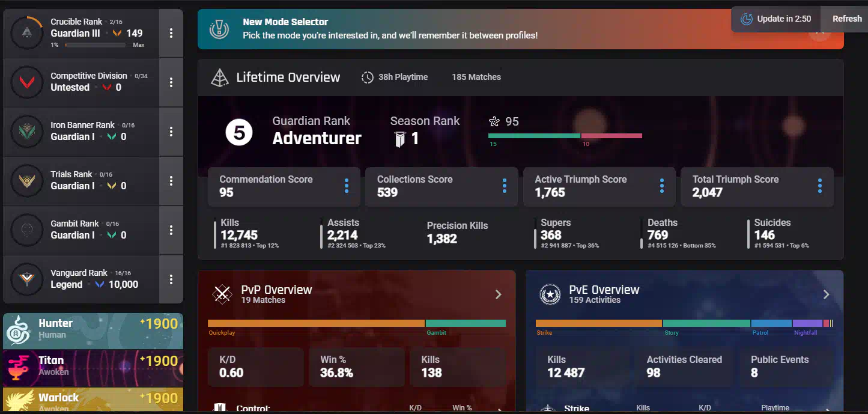Click the playtime clock icon
The width and height of the screenshot is (868, 414).
[x=367, y=77]
